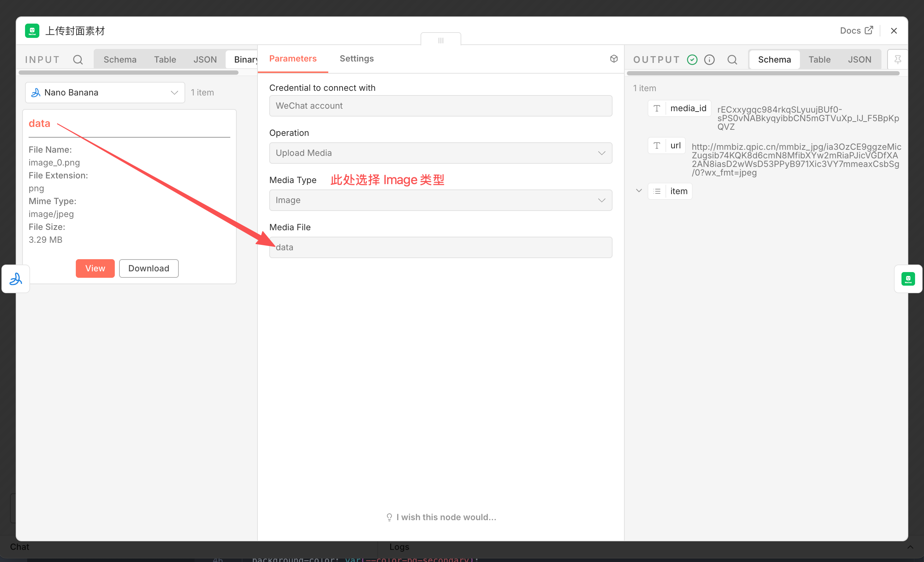Click the INPUT panel search icon

(78, 60)
